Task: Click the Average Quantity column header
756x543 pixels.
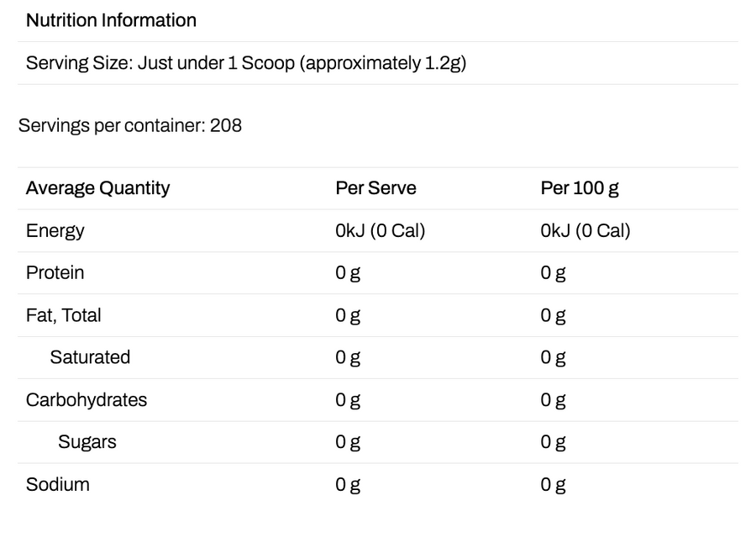Action: pos(98,188)
